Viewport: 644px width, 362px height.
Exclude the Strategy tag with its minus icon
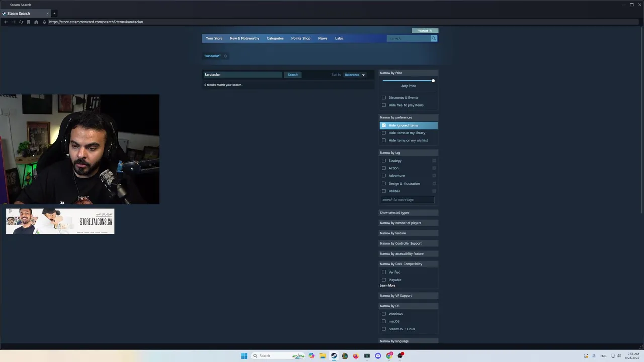pyautogui.click(x=434, y=161)
